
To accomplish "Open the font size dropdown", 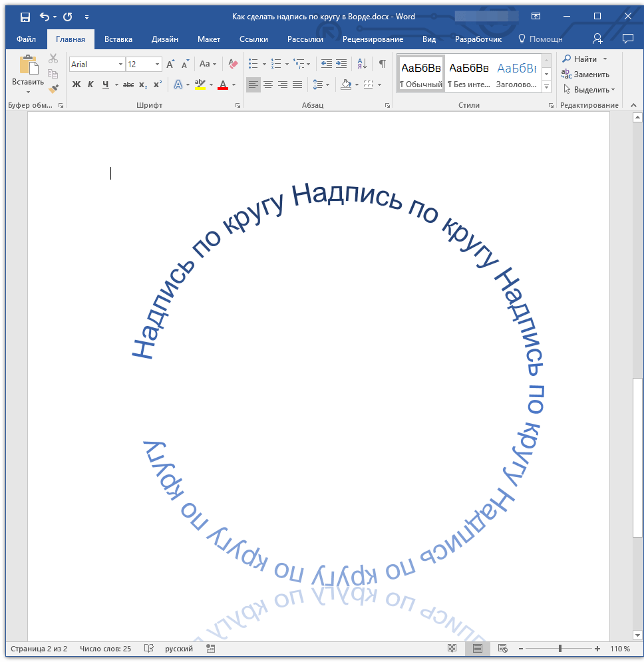I will [158, 65].
